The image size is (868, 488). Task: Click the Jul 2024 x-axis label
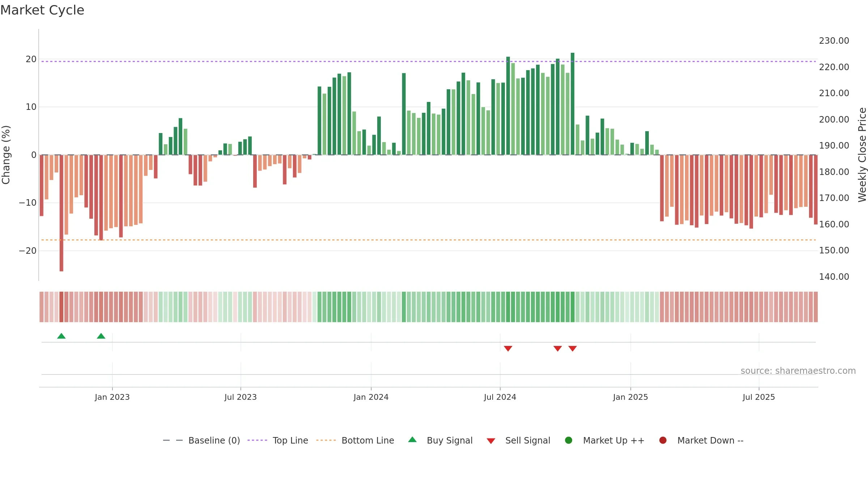coord(500,397)
